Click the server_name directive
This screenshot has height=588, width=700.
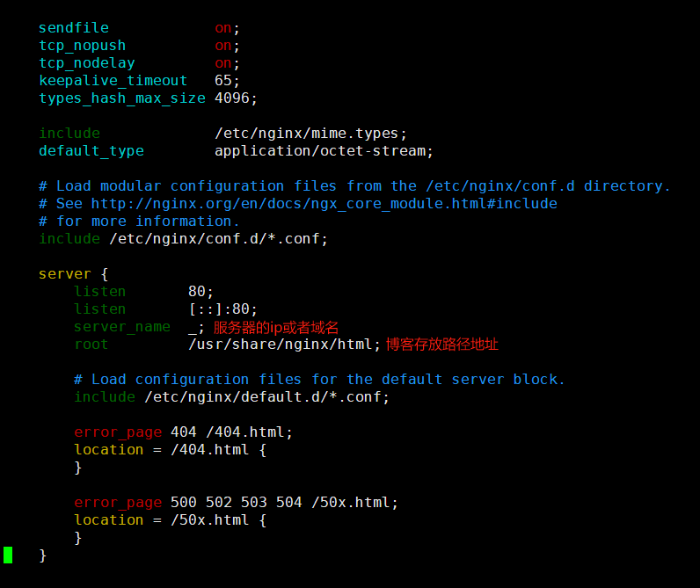[122, 326]
